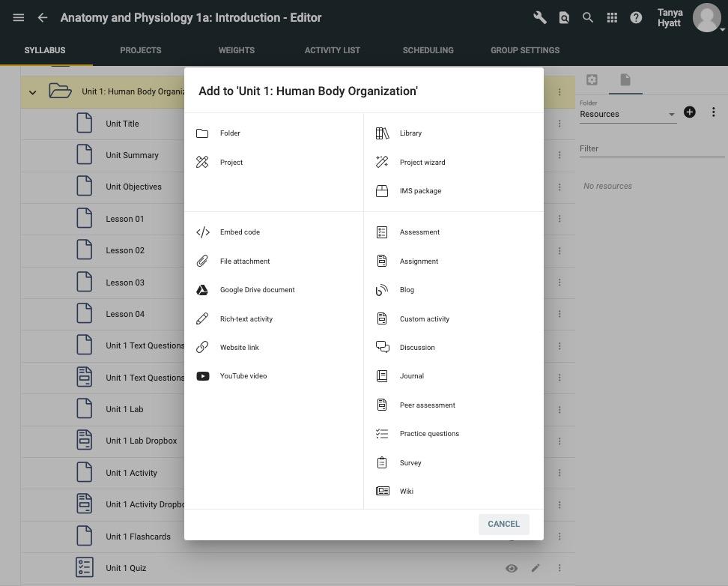Click the resources Filter input field
The width and height of the screenshot is (728, 586).
tap(652, 148)
